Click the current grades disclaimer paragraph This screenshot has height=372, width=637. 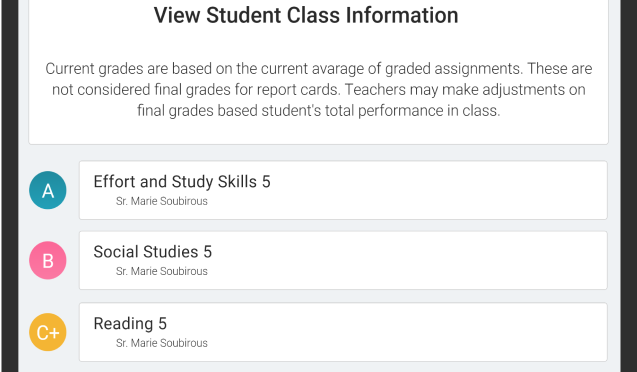[x=318, y=89]
